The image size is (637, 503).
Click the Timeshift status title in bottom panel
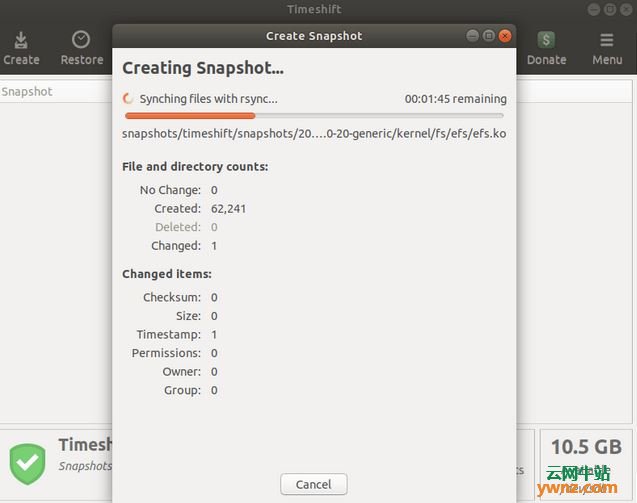tap(85, 444)
